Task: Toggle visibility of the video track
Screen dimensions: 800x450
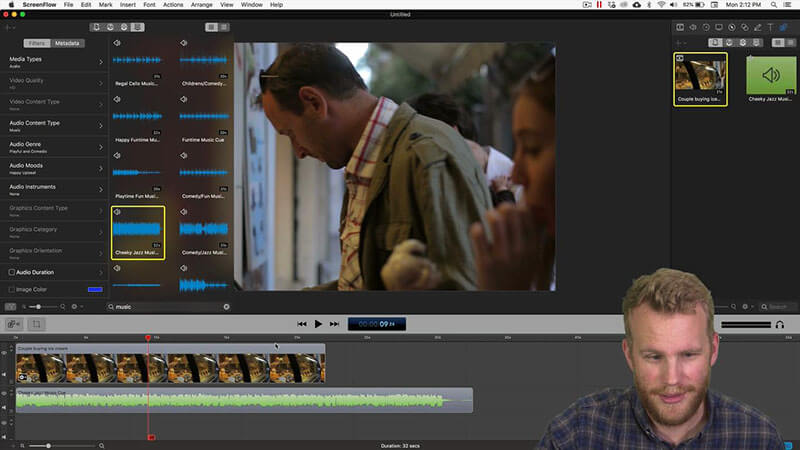Action: tap(4, 353)
